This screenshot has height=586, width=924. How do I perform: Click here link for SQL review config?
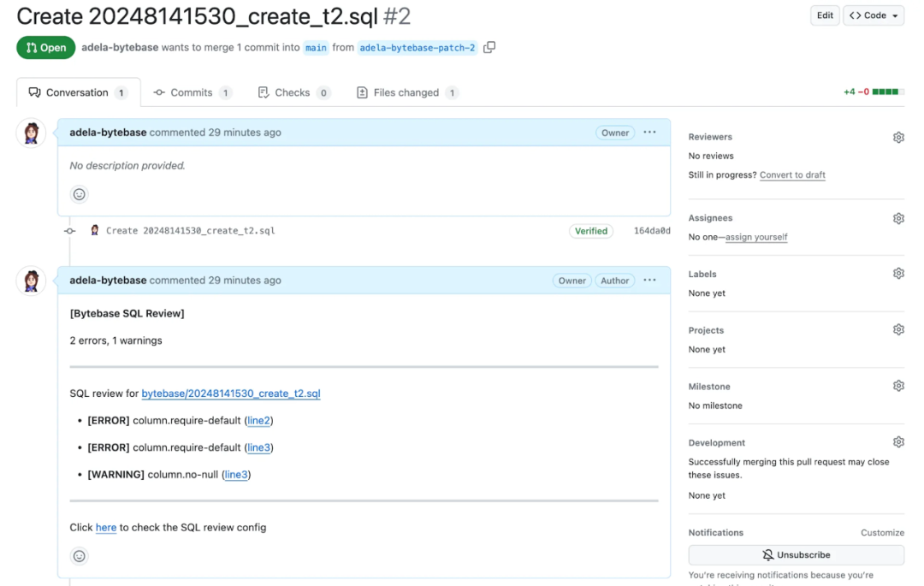pyautogui.click(x=106, y=528)
